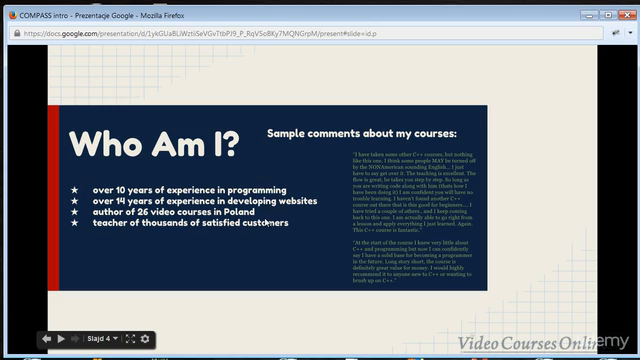This screenshot has height=360, width=640.
Task: Advance with the next slide arrow
Action: click(x=75, y=339)
